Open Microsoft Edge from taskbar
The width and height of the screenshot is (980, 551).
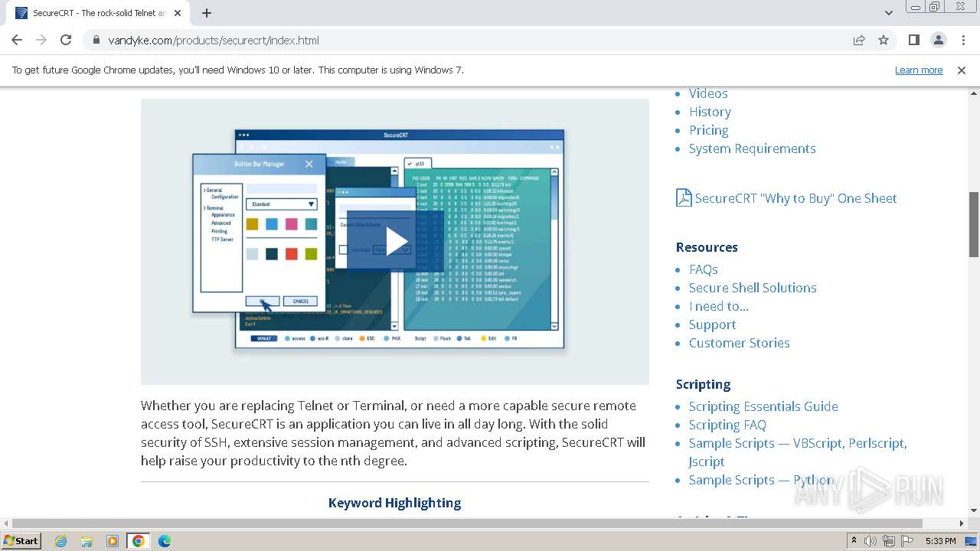point(164,541)
